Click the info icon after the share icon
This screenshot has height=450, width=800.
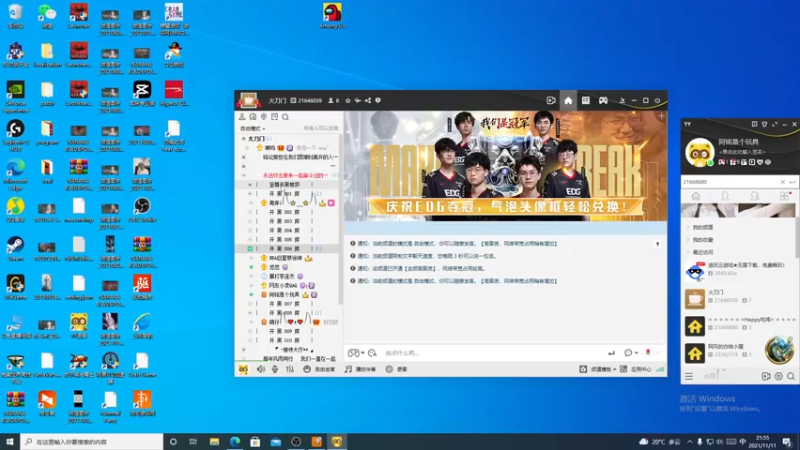coord(378,101)
